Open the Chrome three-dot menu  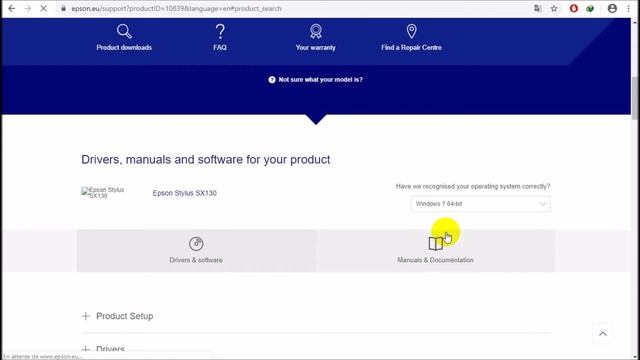click(x=628, y=8)
